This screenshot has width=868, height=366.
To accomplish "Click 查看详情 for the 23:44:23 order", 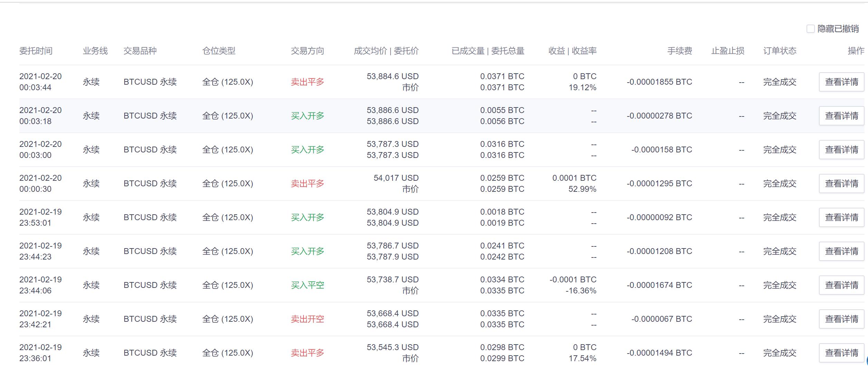I will pos(841,251).
